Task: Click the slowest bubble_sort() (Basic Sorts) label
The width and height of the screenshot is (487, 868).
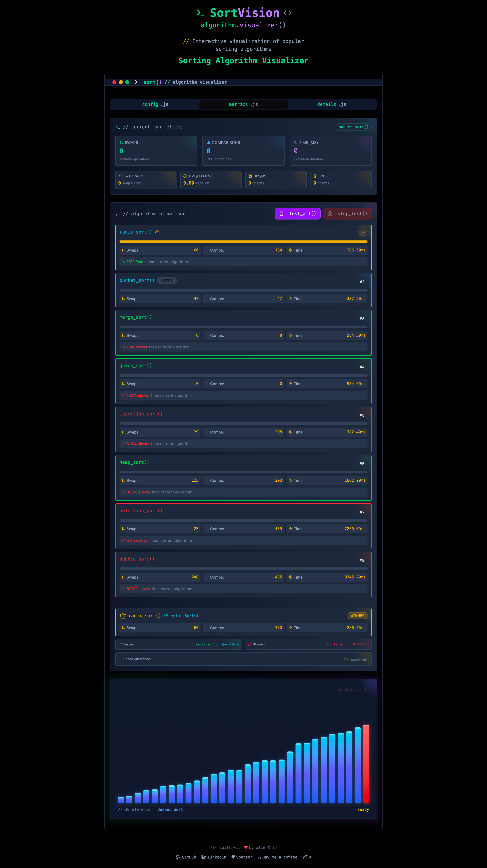Action: point(347,644)
